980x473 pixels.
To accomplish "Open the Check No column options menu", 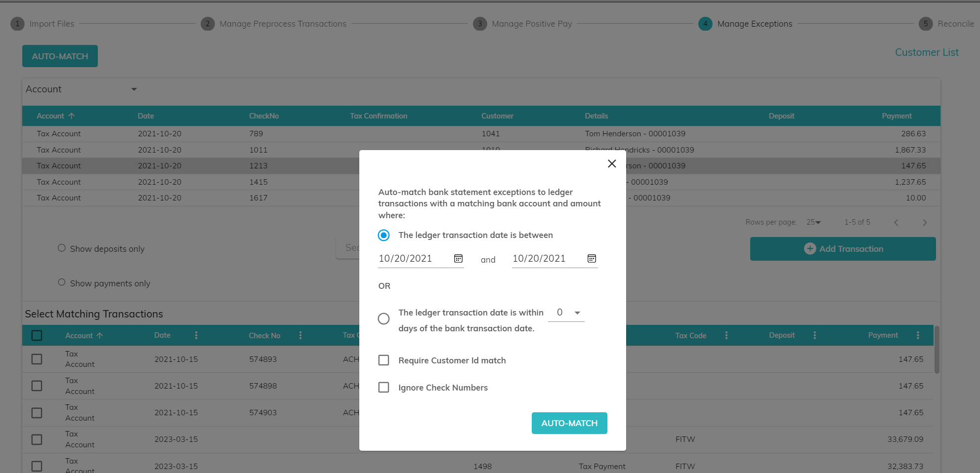I will (300, 335).
